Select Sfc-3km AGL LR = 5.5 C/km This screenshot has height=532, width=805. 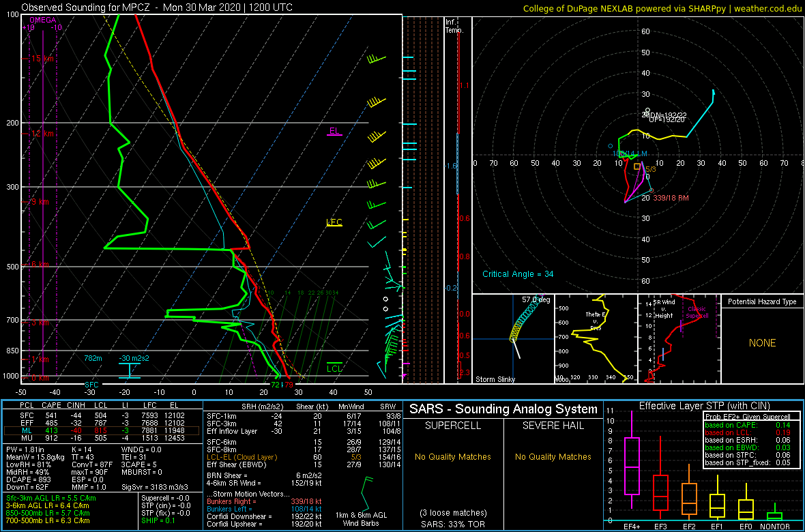pyautogui.click(x=51, y=498)
